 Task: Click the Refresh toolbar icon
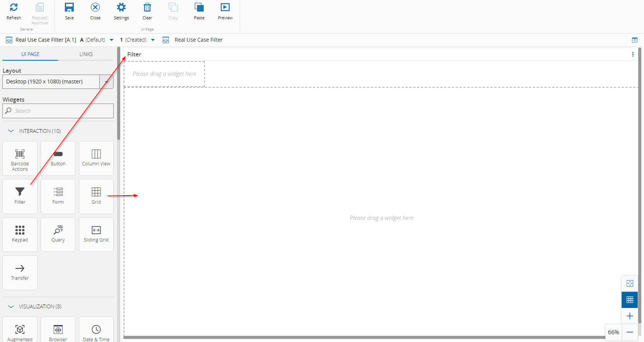click(14, 7)
